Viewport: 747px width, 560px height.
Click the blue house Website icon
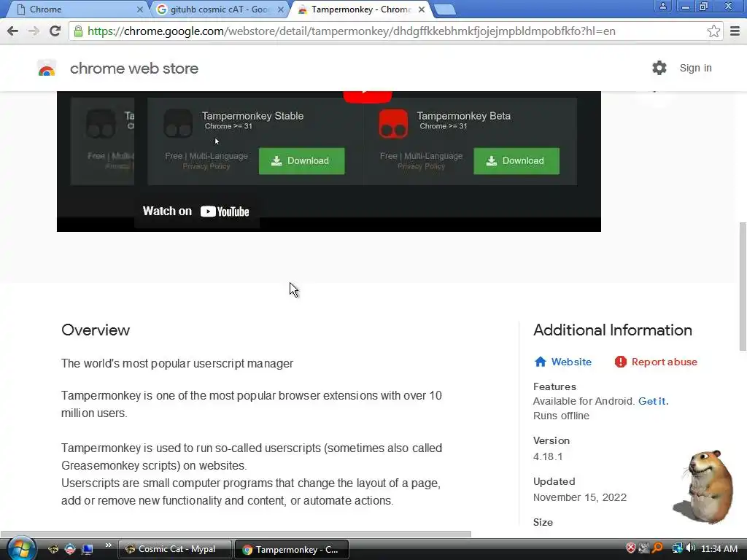(541, 362)
